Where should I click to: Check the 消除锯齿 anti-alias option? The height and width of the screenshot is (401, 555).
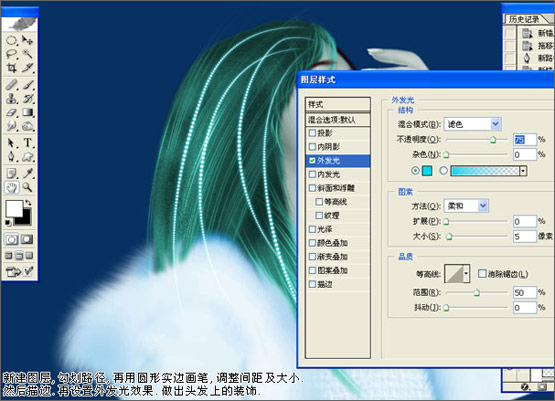482,274
